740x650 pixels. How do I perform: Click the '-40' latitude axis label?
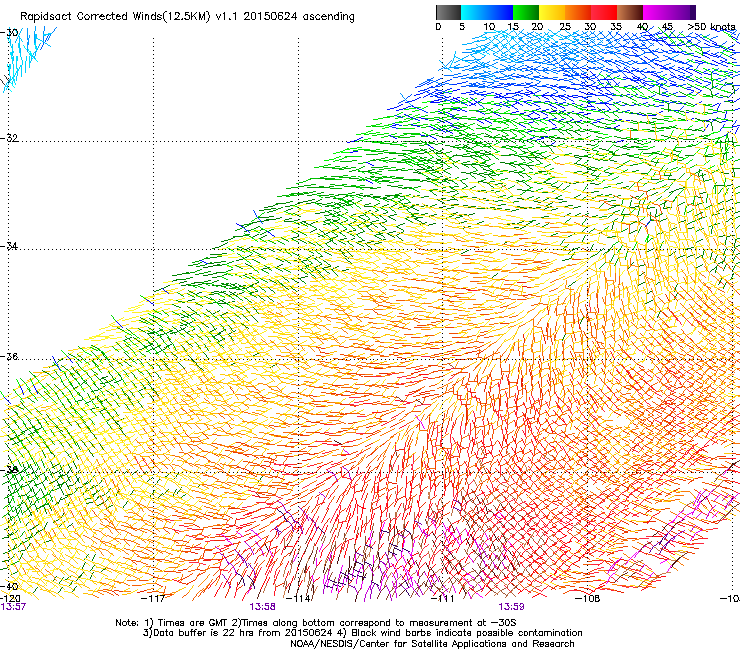pyautogui.click(x=9, y=586)
